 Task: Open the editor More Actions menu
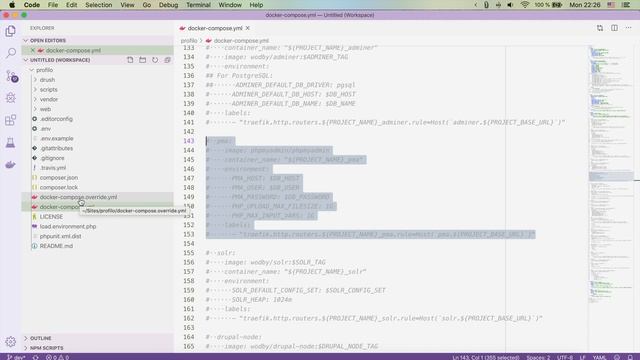point(629,28)
